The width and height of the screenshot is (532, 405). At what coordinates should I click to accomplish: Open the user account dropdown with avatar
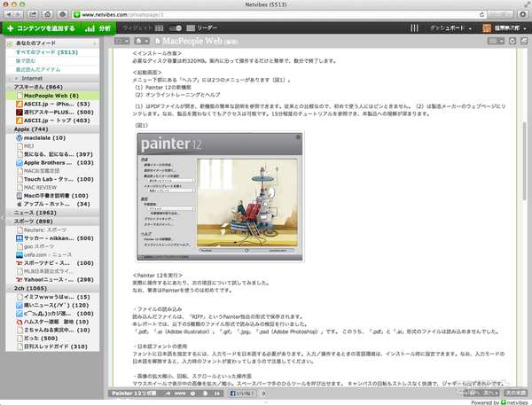coord(505,28)
